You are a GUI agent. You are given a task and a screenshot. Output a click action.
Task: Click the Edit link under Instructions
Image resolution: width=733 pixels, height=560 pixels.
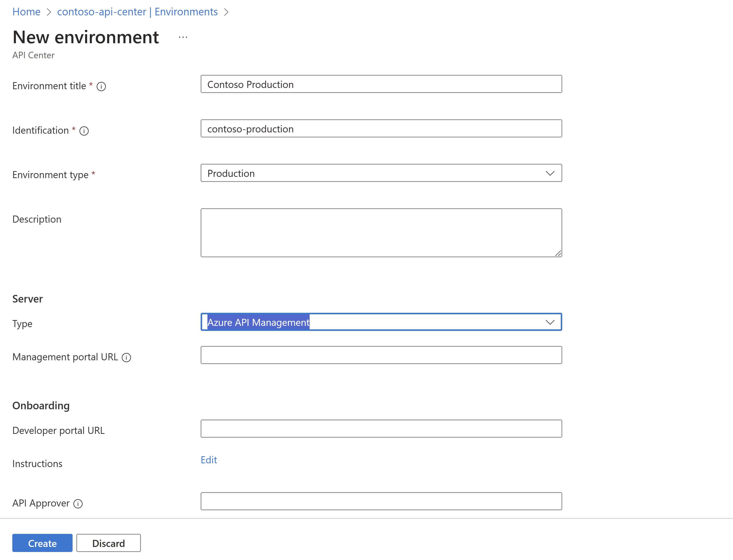point(209,460)
